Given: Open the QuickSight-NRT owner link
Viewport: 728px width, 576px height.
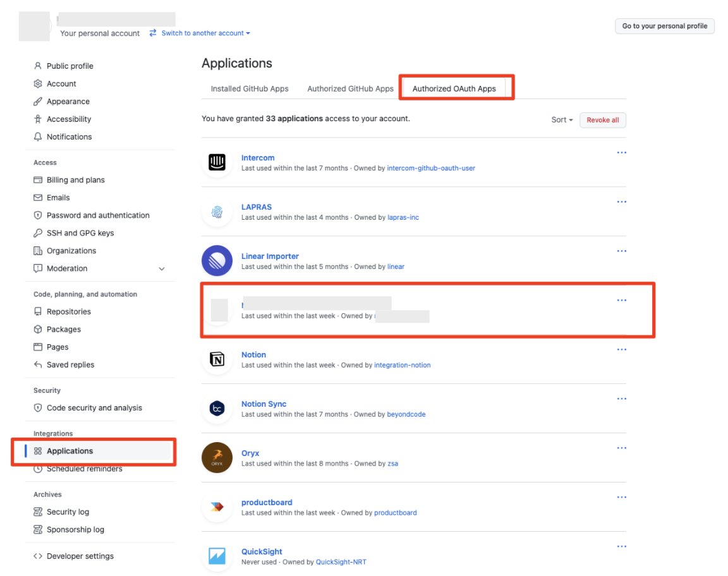Looking at the screenshot, I should 341,561.
